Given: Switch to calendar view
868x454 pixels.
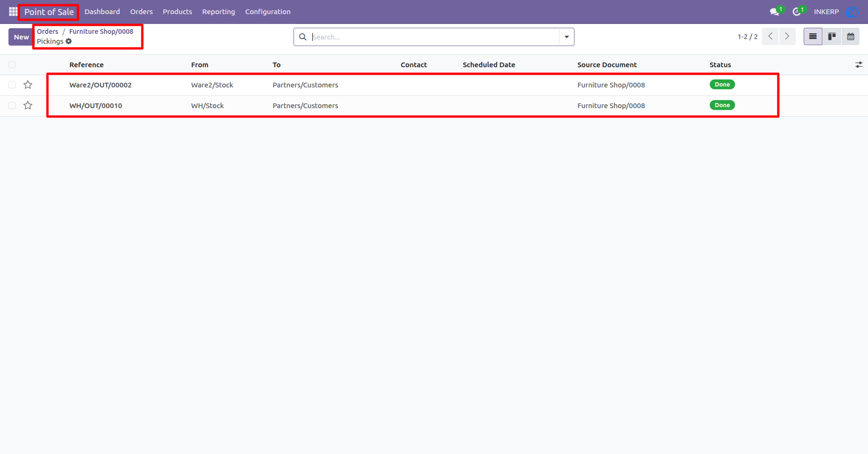Looking at the screenshot, I should [x=850, y=37].
